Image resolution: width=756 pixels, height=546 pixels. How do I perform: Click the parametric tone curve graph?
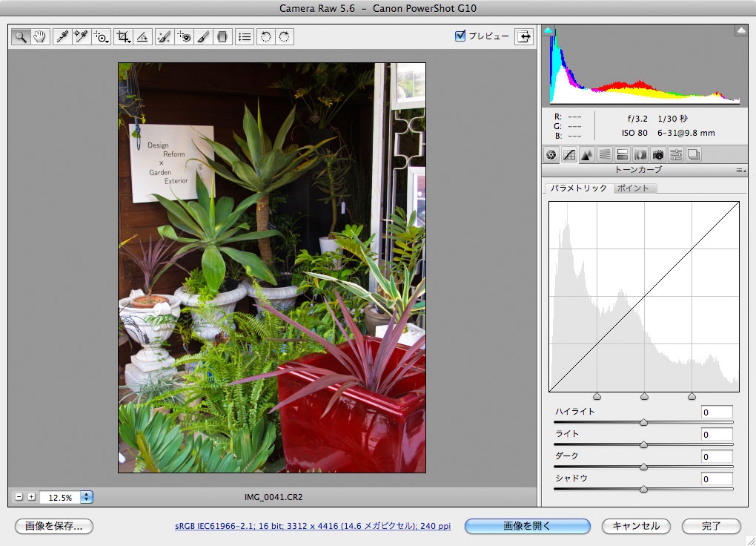pos(643,297)
